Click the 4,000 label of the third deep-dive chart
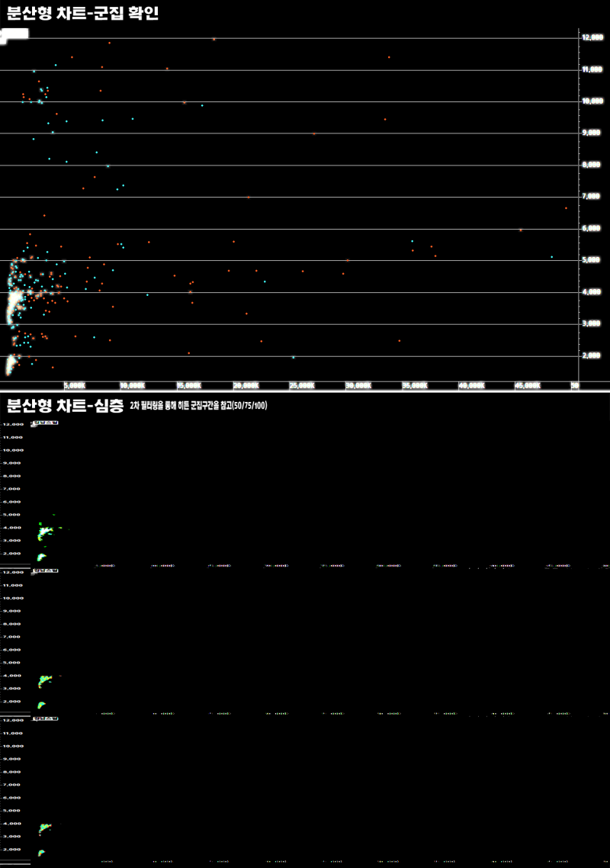Image resolution: width=610 pixels, height=868 pixels. [11, 823]
